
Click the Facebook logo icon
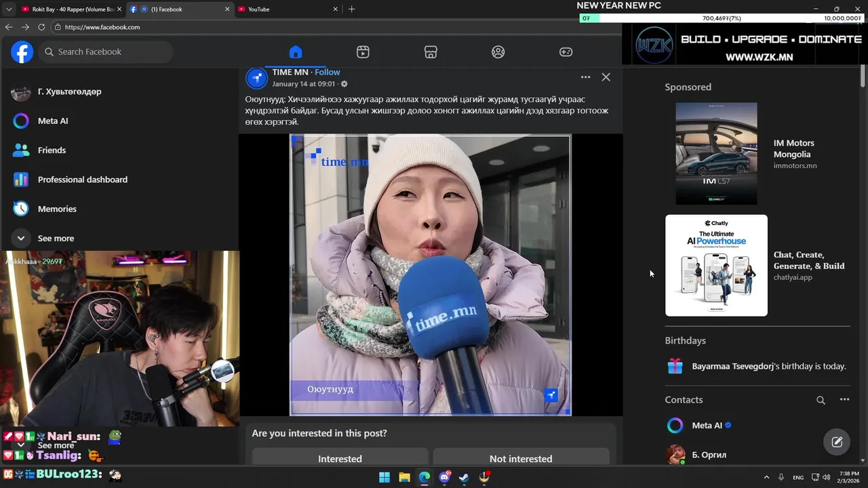(x=22, y=52)
